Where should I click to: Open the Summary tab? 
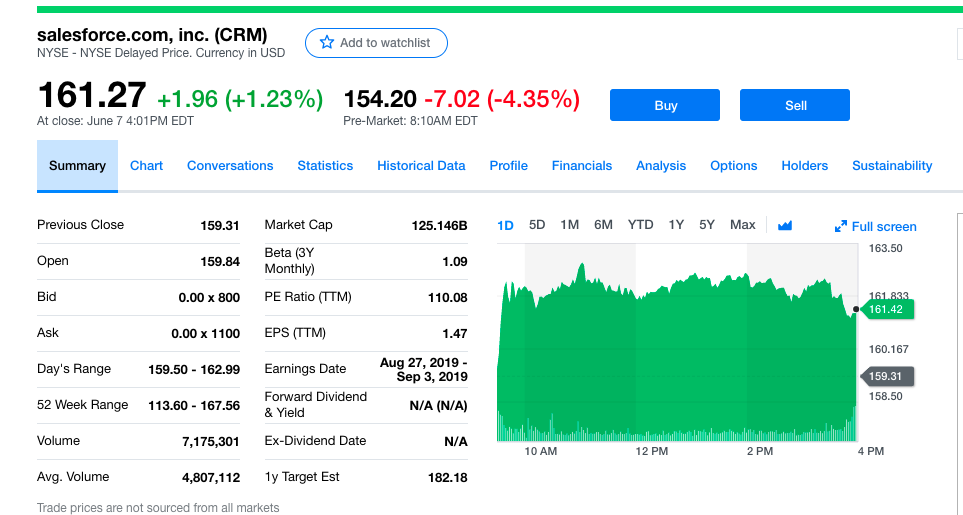click(x=77, y=166)
